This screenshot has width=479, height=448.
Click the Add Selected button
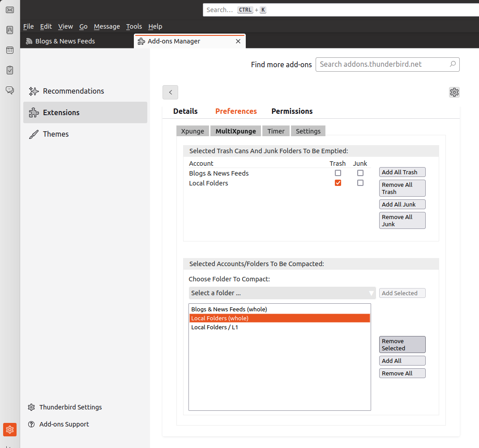(402, 293)
